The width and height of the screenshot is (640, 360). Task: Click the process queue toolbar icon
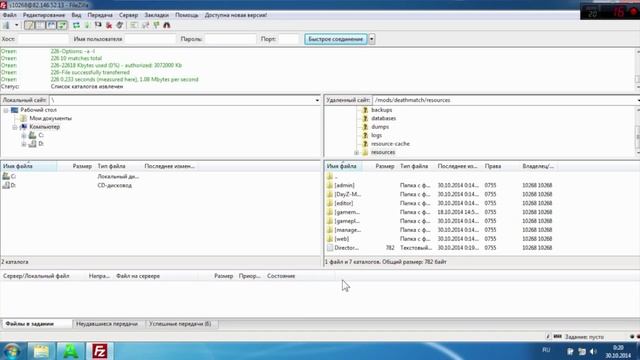[x=87, y=25]
